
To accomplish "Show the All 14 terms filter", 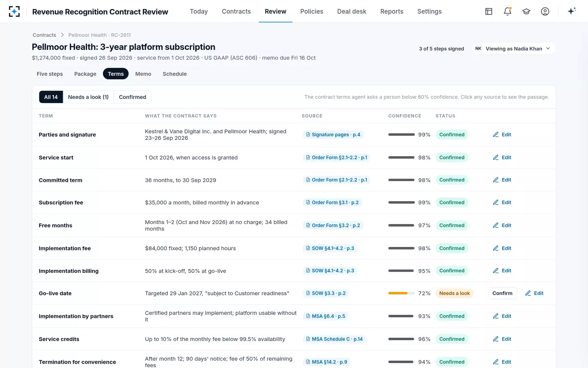I will coord(51,97).
